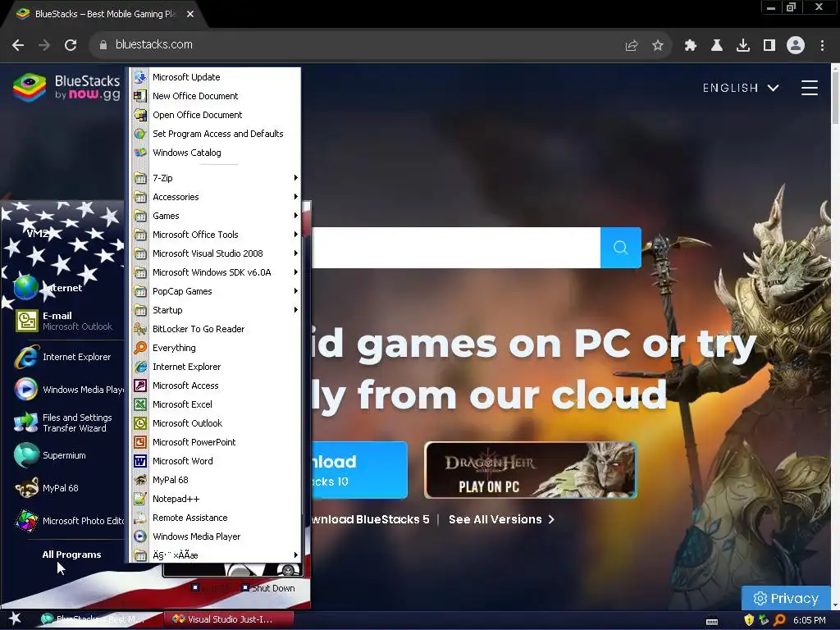Click All Programs in Start menu
The width and height of the screenshot is (840, 630).
71,555
